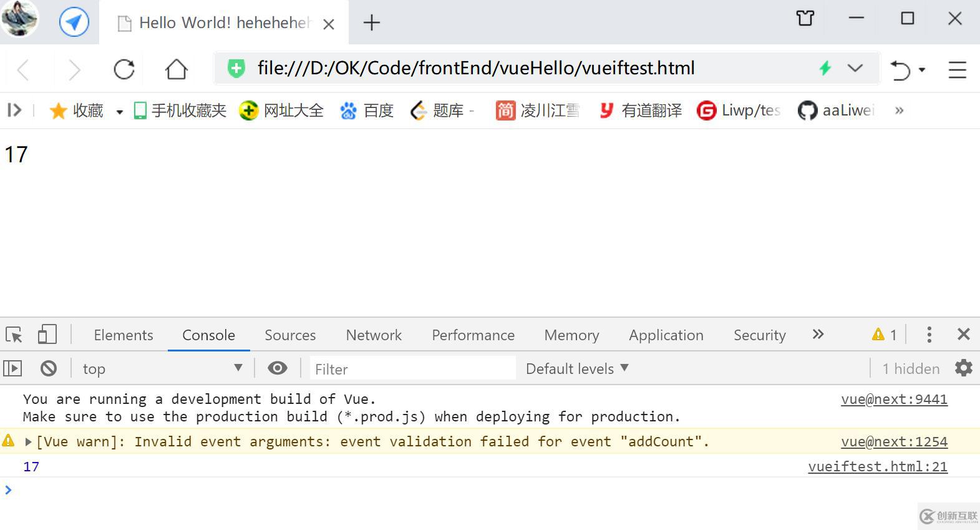Click the page text 17
The height and width of the screenshot is (530, 980).
point(16,154)
